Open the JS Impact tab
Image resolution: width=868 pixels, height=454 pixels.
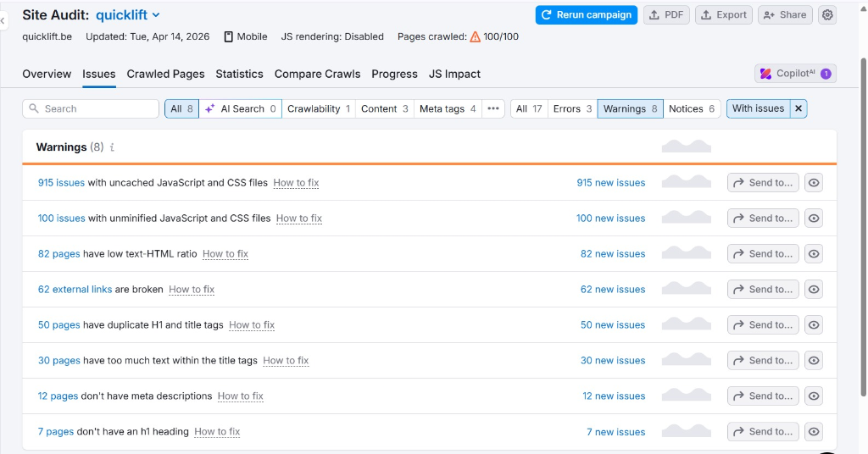coord(454,74)
